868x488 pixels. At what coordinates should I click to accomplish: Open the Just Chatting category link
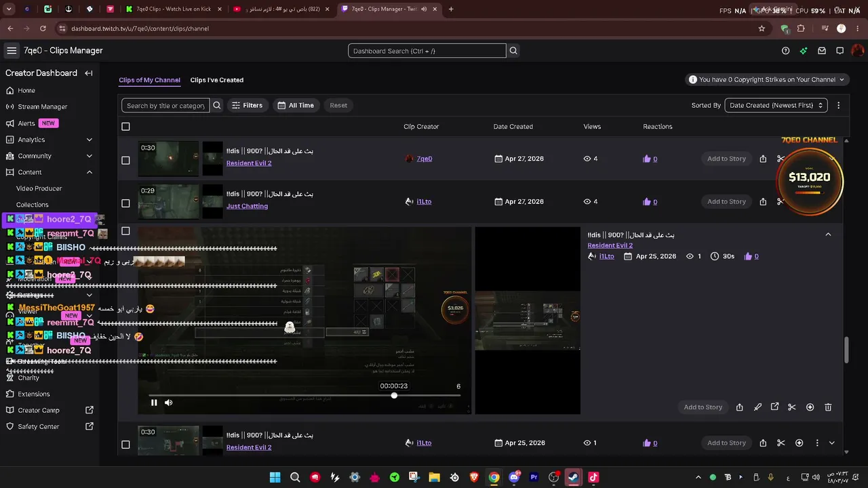pos(247,206)
